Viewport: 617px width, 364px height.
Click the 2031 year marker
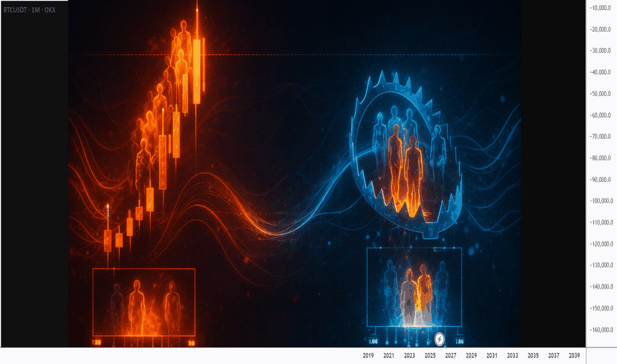point(492,356)
